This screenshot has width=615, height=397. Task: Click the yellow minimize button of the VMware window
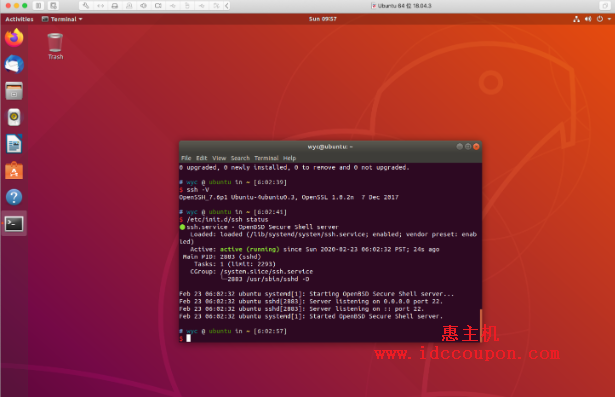pos(16,5)
